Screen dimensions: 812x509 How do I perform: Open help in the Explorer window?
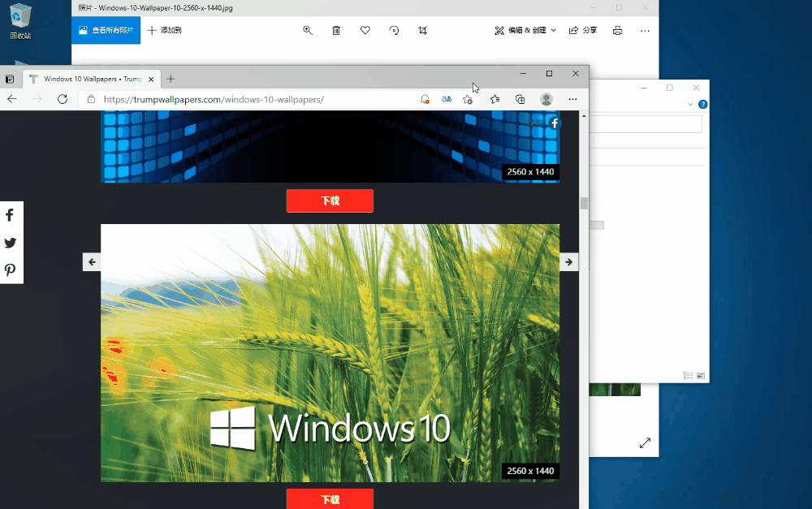coord(702,104)
